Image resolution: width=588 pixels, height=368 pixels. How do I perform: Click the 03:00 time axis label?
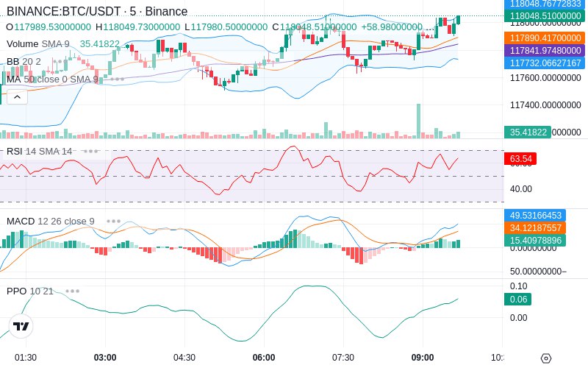coord(105,358)
